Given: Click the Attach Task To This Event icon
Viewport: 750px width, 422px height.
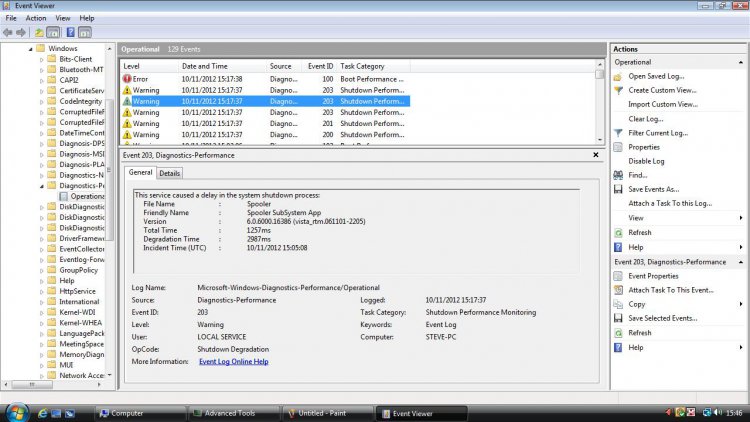Looking at the screenshot, I should click(x=618, y=290).
